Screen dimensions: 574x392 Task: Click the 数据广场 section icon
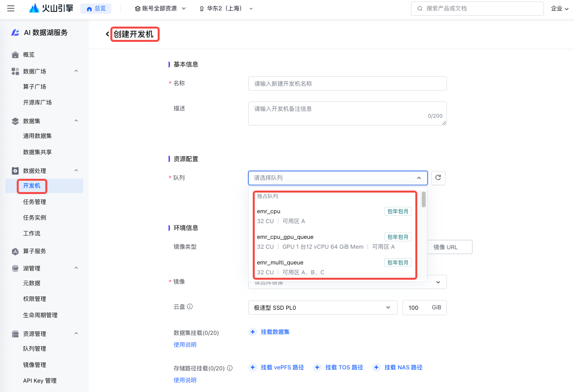pos(15,71)
